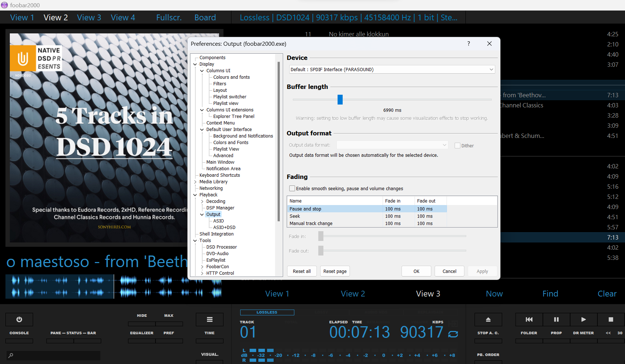The width and height of the screenshot is (625, 364).
Task: Click the Fade in column header
Action: 399,201
